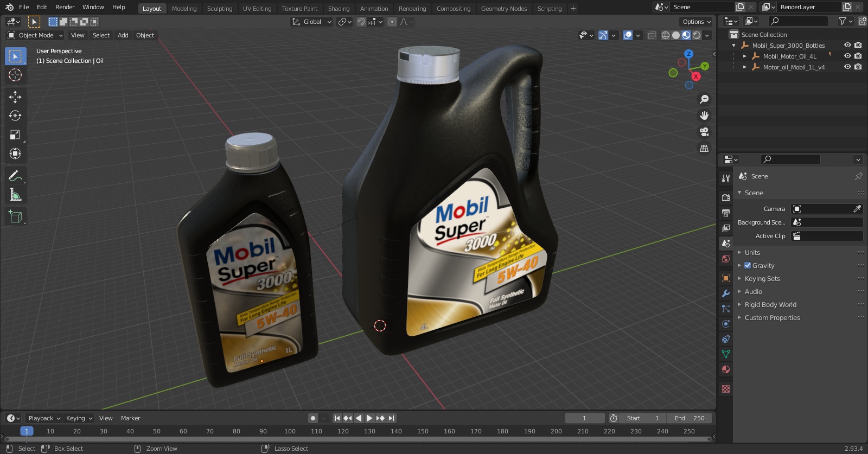Open the Physics properties tab
The width and height of the screenshot is (868, 454).
[x=726, y=324]
